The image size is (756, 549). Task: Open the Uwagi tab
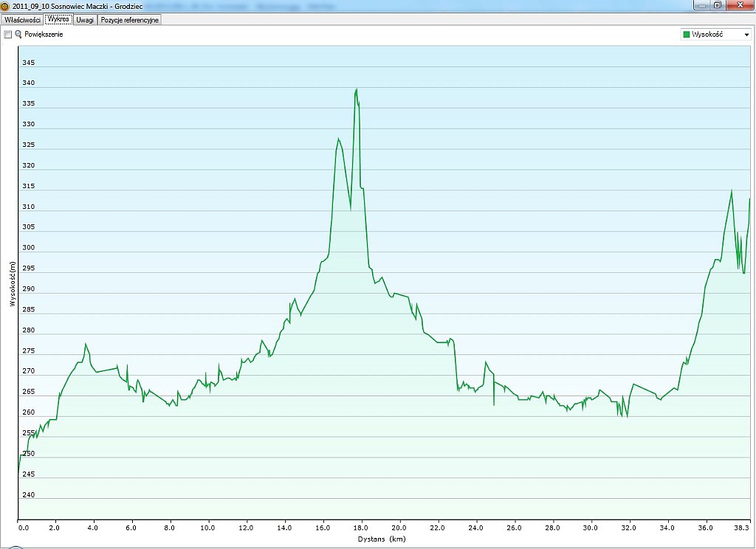point(85,20)
